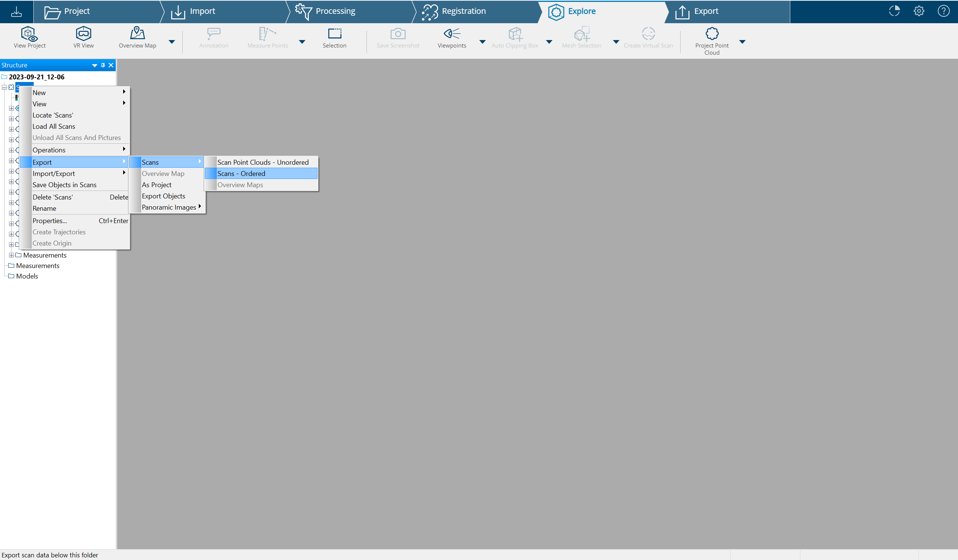Open the Viewpoints dropdown arrow
Screen dimensions: 958x560
482,42
